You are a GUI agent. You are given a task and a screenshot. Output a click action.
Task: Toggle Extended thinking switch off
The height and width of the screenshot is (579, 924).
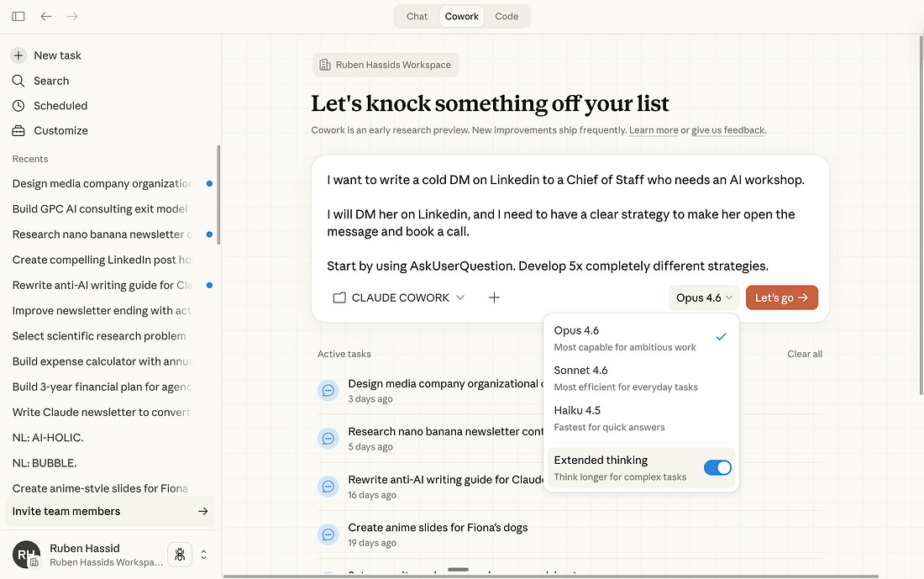click(x=717, y=467)
